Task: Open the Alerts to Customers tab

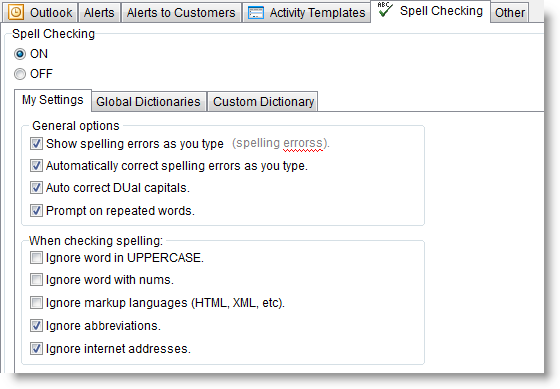Action: [181, 13]
